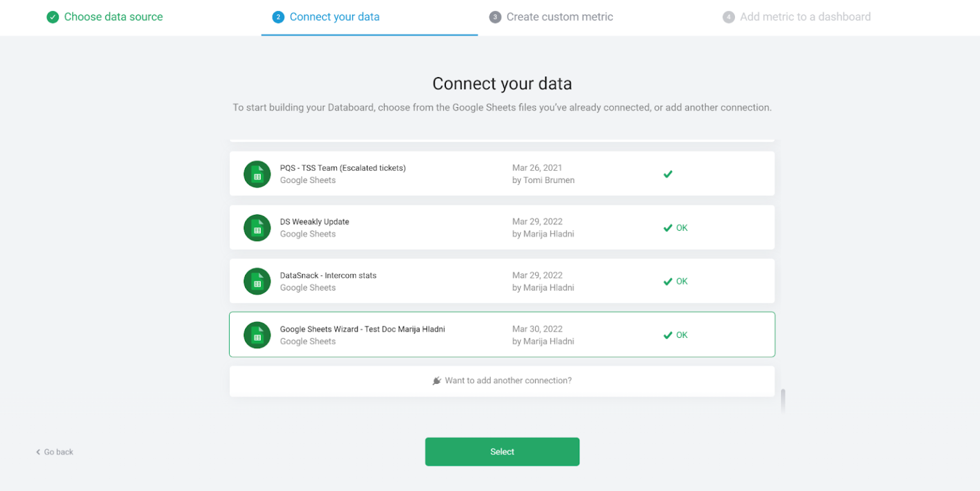Click the Google Sheets icon beside DS Weeakly Update
The image size is (980, 491).
click(257, 227)
